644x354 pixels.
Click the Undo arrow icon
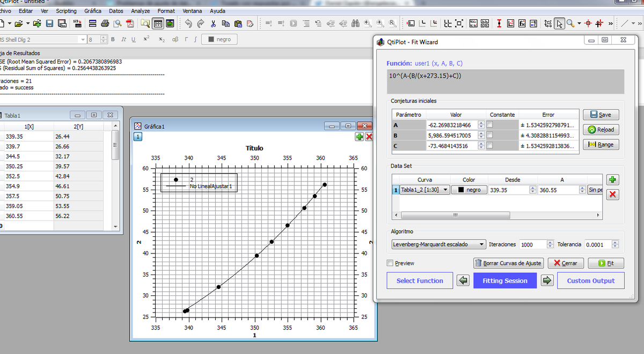pos(188,24)
